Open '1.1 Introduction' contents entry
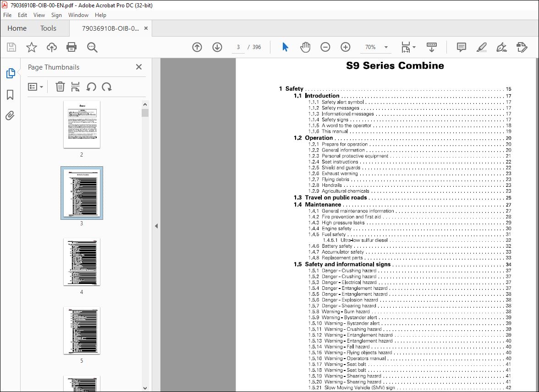539x392 pixels. (402, 96)
